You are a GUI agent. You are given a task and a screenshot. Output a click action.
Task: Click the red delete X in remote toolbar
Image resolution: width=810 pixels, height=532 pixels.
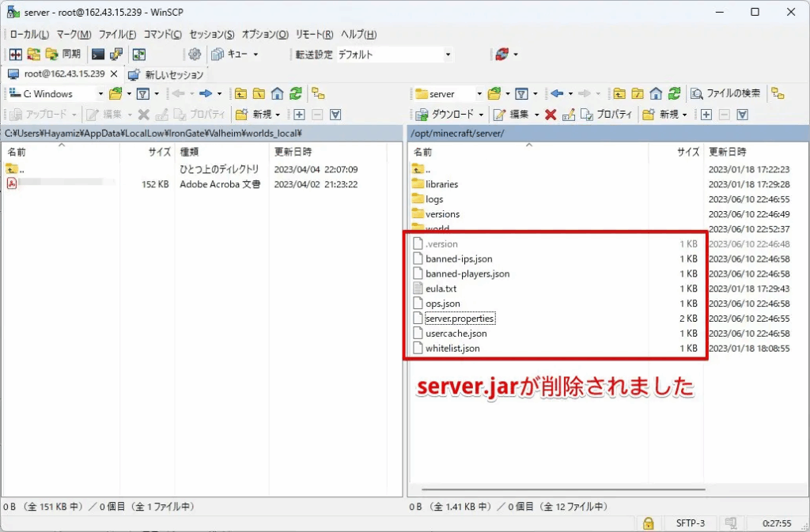point(551,115)
